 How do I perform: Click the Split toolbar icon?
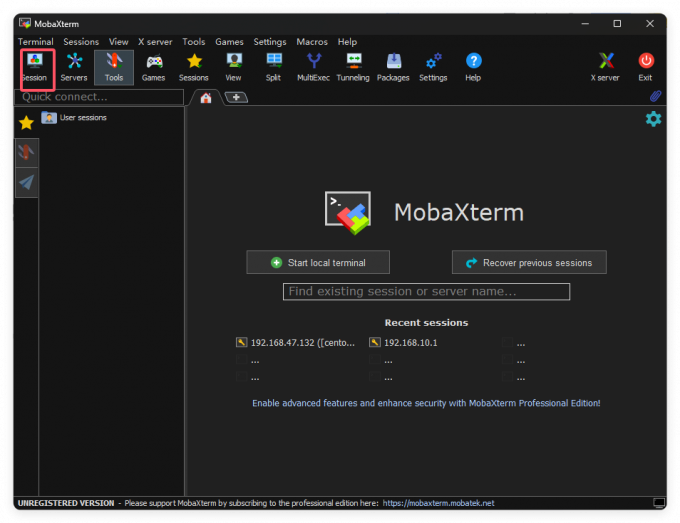[x=274, y=68]
